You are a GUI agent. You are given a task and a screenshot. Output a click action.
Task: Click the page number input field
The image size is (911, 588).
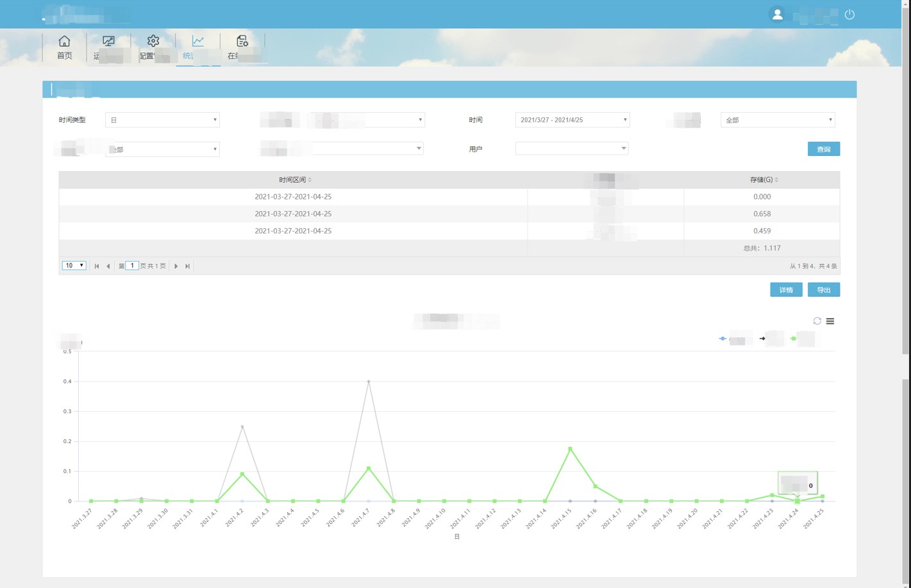click(x=132, y=265)
